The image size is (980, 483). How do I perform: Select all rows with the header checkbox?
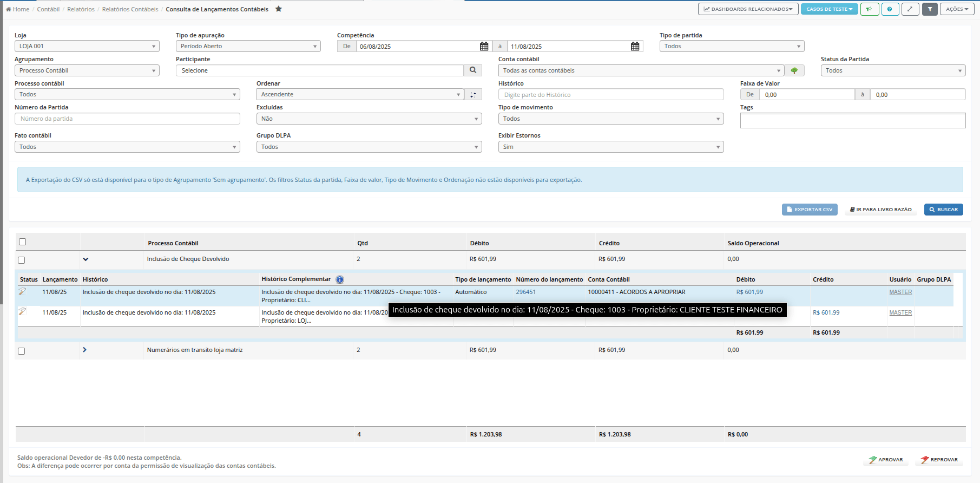[22, 242]
